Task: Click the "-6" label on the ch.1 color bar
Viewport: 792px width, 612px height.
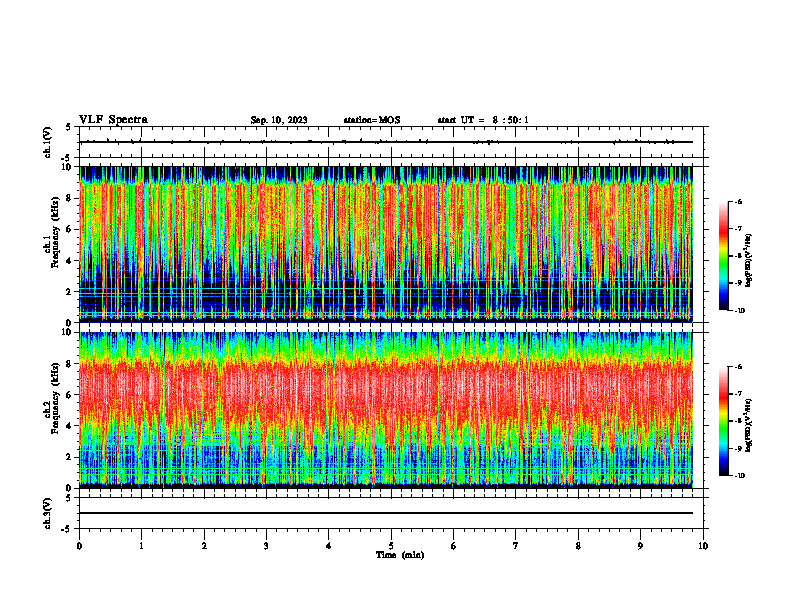Action: click(x=738, y=202)
